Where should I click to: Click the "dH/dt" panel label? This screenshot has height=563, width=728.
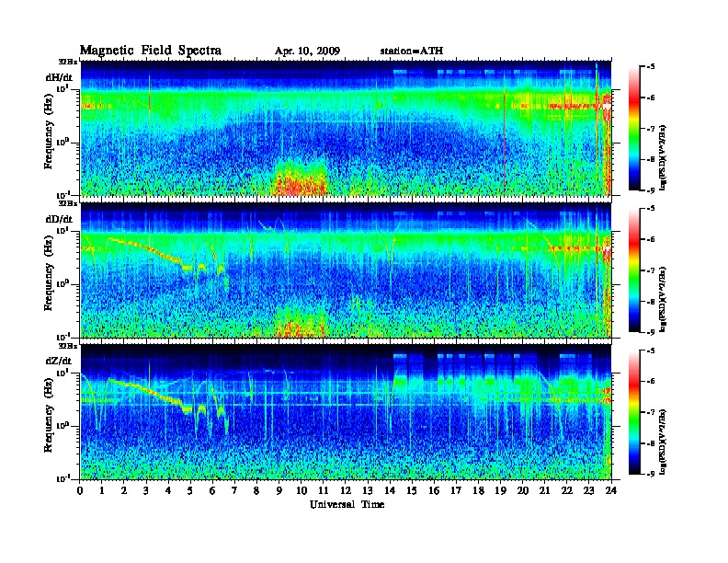pos(59,77)
